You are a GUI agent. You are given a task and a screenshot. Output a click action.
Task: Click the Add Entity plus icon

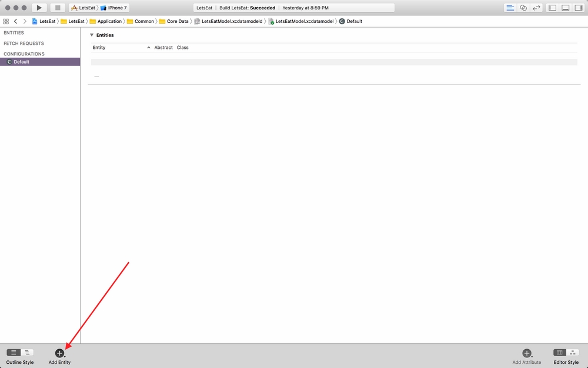pos(59,353)
